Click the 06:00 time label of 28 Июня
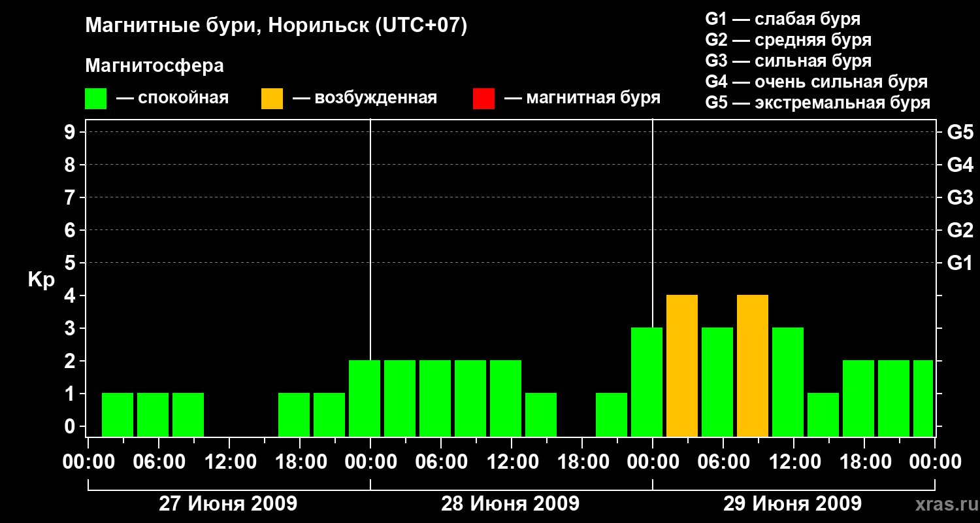Image resolution: width=980 pixels, height=523 pixels. [441, 462]
